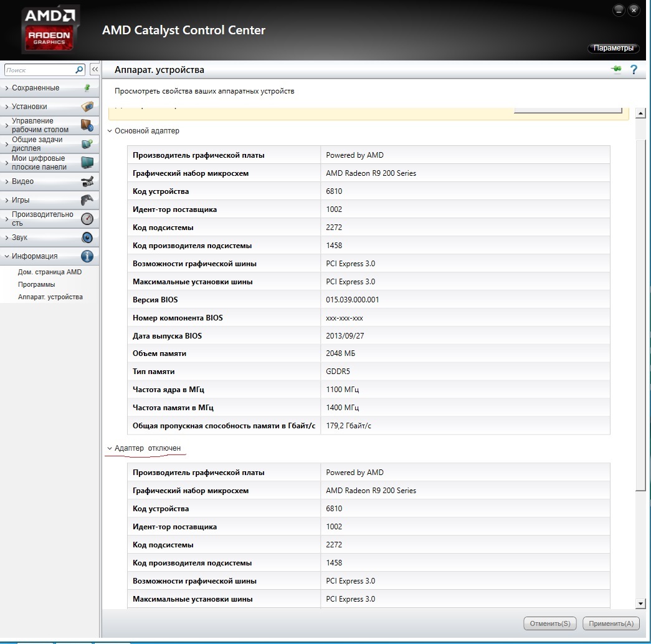Click the green pin page icon

[x=617, y=69]
